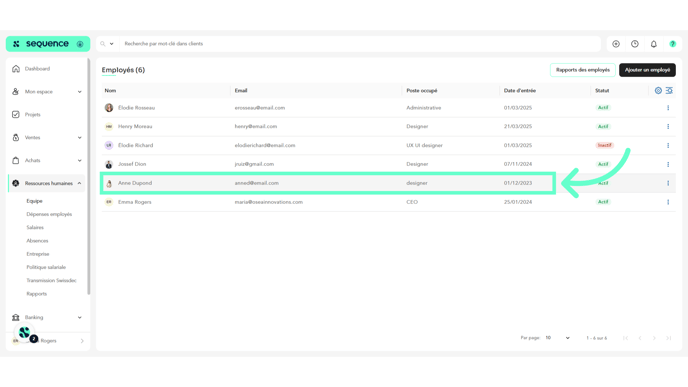Expand the Mon espace menu chevron
The image size is (688, 387).
[x=79, y=92]
